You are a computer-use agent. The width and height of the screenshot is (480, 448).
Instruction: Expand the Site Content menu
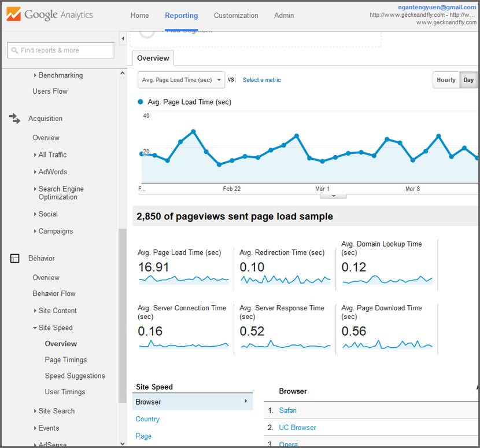pos(35,311)
